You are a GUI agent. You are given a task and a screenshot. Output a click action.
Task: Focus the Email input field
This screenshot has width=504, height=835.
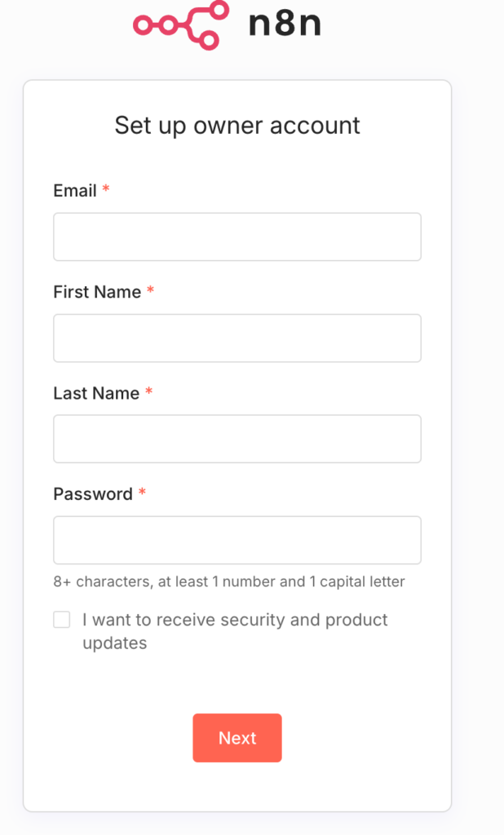coord(237,236)
